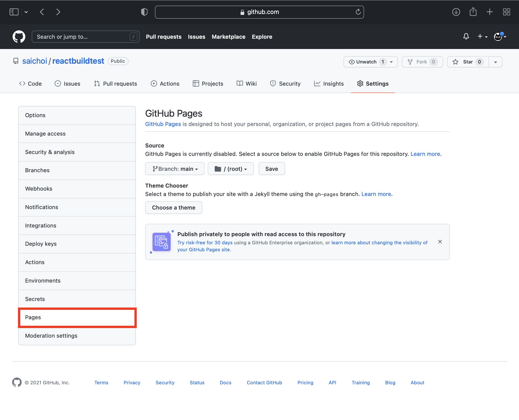The image size is (519, 420).
Task: Switch to the Wiki tab
Action: [x=247, y=84]
